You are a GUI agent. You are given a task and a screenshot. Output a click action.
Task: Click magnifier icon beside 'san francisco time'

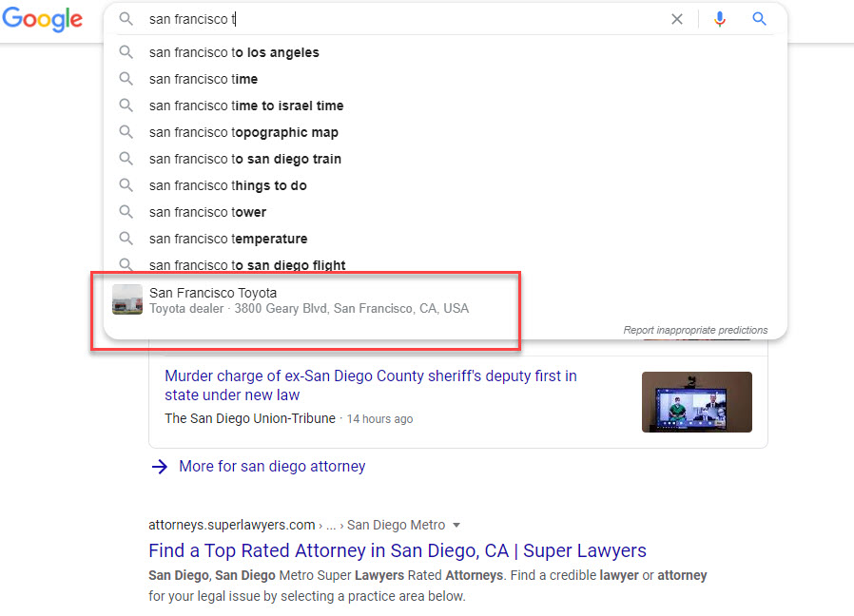coord(126,79)
